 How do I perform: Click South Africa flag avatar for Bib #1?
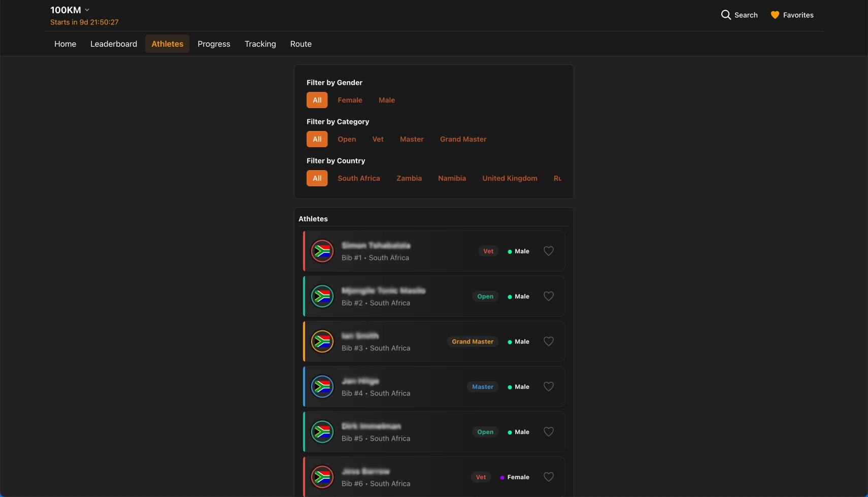tap(322, 251)
